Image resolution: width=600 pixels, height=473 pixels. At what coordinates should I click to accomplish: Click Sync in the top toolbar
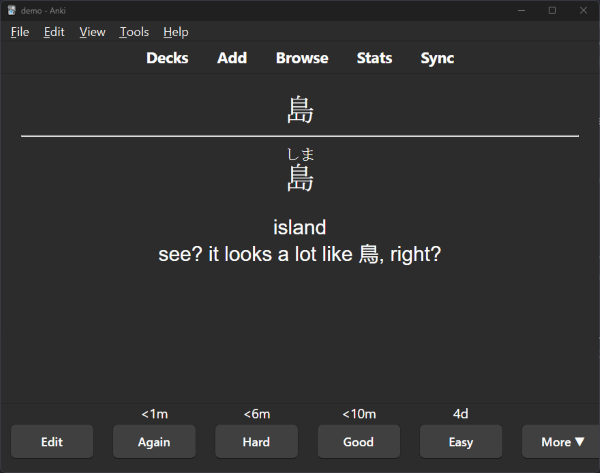(x=437, y=58)
